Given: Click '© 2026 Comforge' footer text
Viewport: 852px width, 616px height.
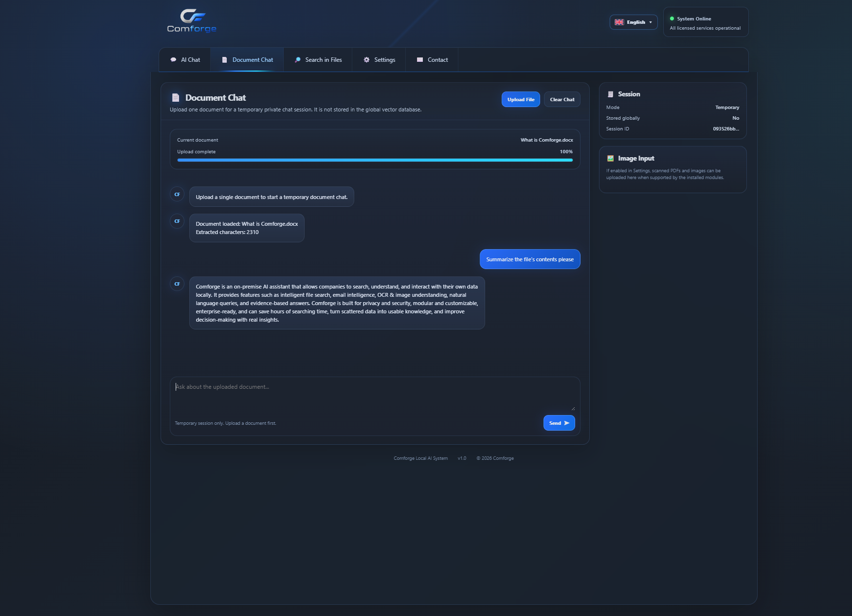Looking at the screenshot, I should click(x=495, y=458).
